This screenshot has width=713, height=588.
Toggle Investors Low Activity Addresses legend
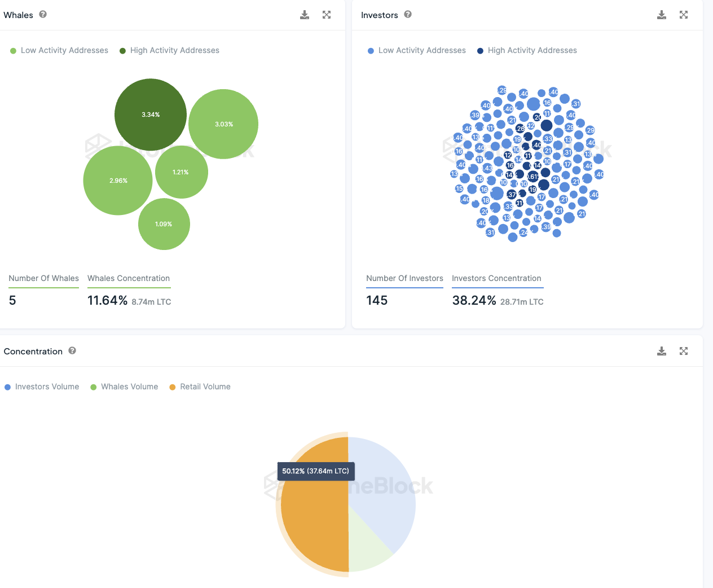417,50
